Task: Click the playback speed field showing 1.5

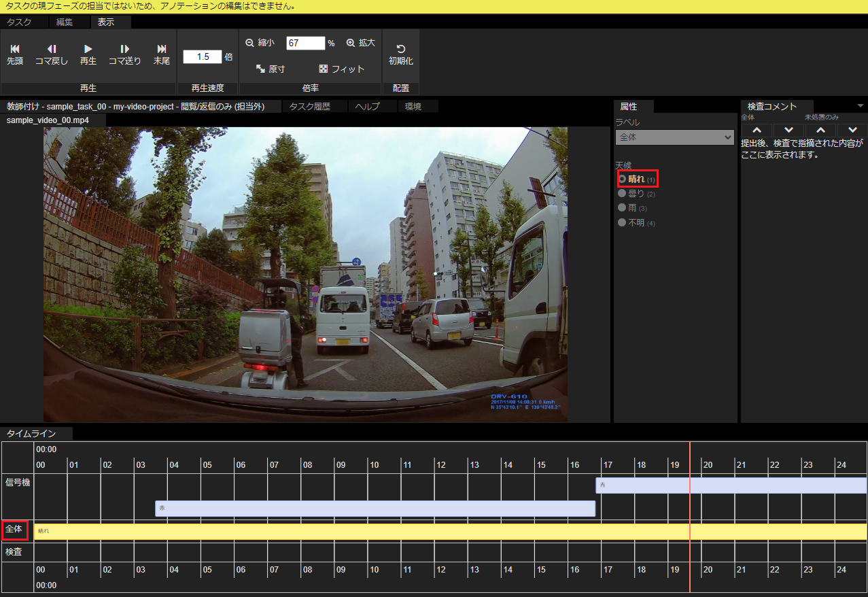Action: point(202,57)
